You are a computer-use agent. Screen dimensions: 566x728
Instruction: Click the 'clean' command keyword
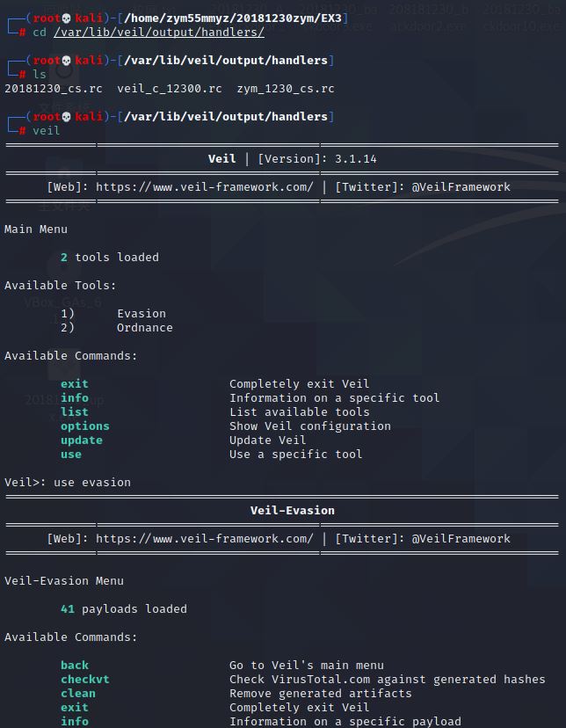coord(78,693)
